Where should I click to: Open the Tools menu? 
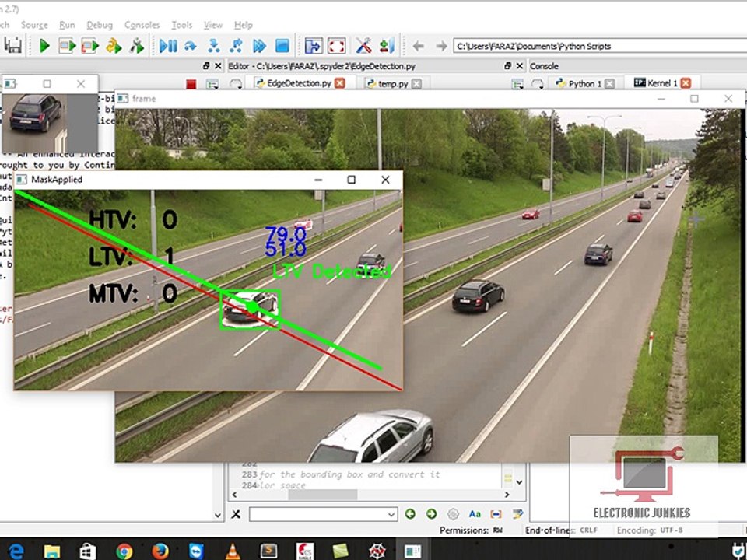click(x=181, y=25)
